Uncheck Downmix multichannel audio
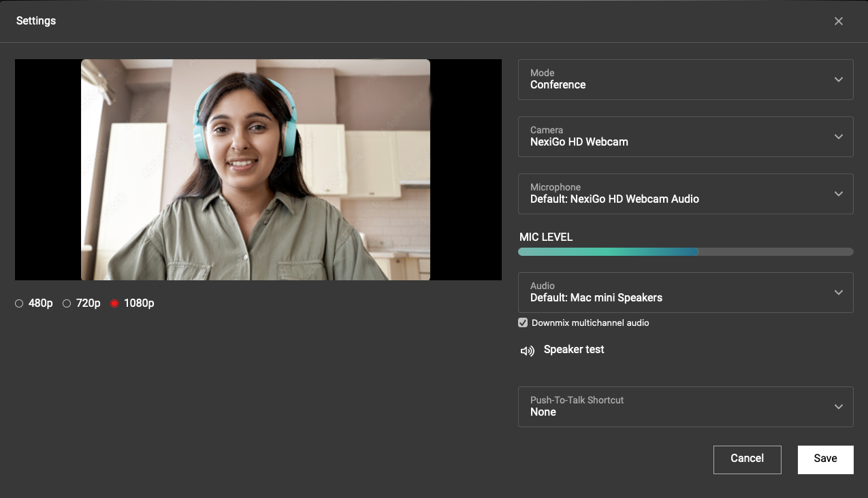Screen dimensions: 868x498 [523, 322]
